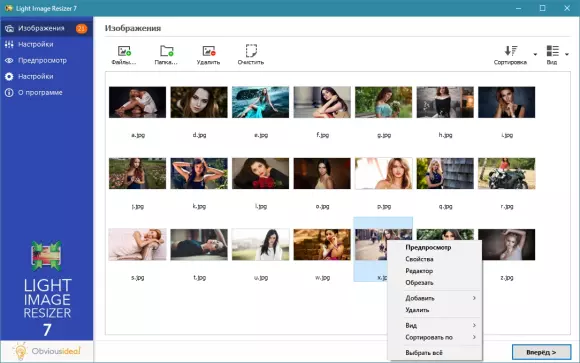Select the e.jpg thumbnail

[x=260, y=102]
